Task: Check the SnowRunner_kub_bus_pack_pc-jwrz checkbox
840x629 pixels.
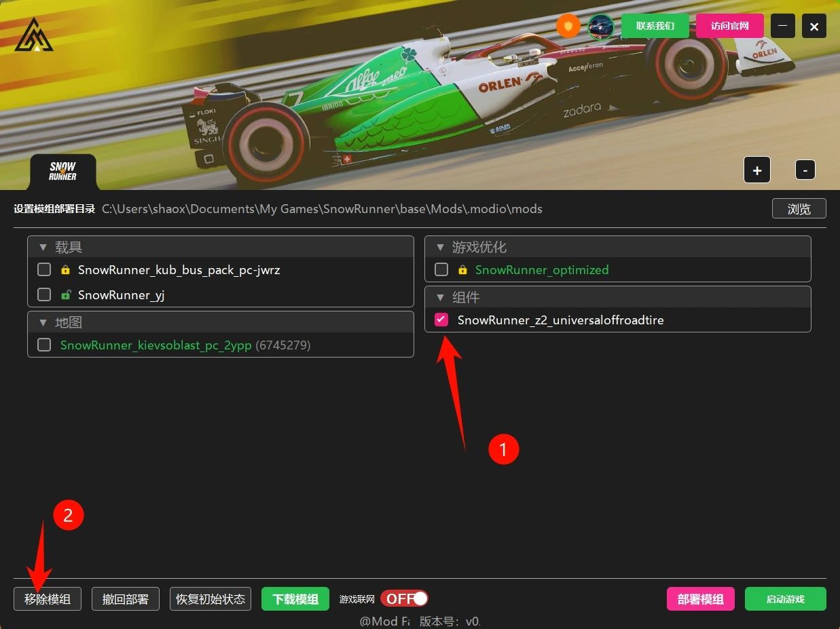Action: (44, 270)
